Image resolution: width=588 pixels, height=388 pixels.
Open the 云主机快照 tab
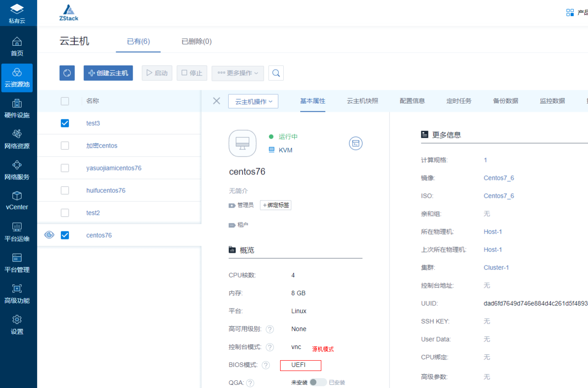pos(362,101)
